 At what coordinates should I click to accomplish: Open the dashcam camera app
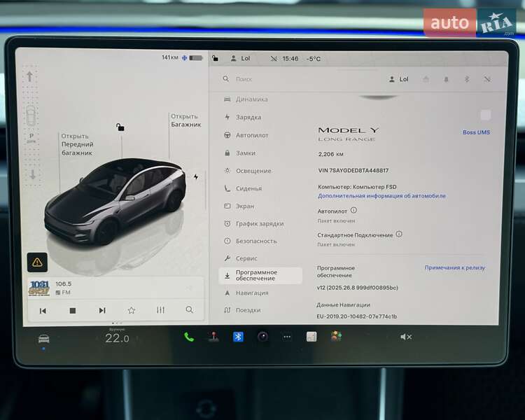point(262,337)
